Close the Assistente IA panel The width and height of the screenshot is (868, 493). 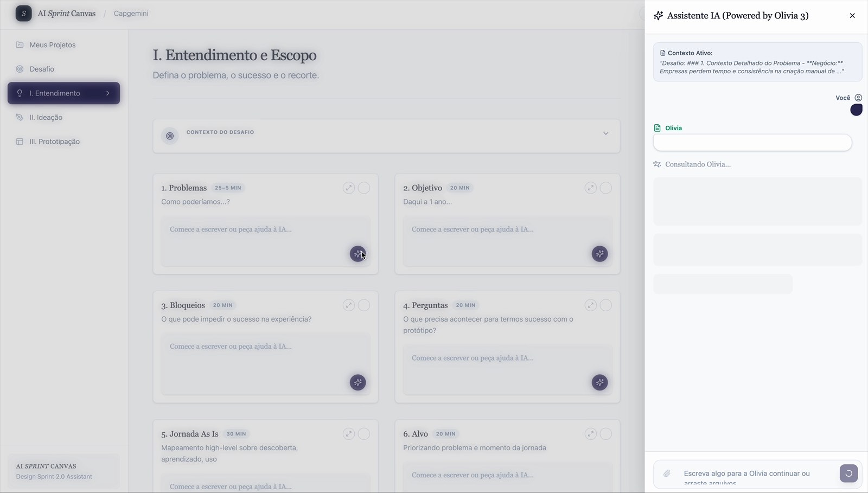pos(852,16)
